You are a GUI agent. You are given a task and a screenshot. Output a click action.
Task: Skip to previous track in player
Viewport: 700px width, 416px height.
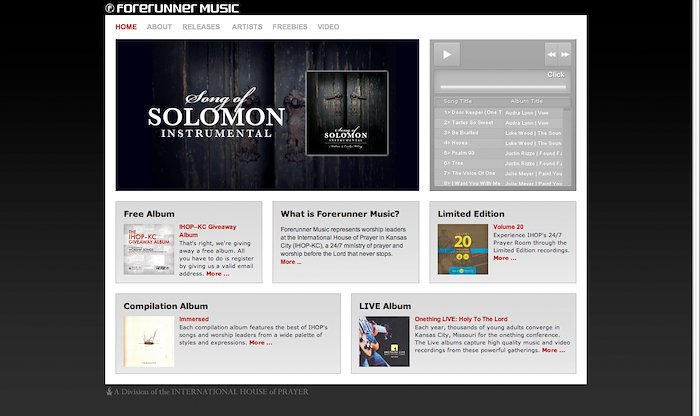click(x=552, y=54)
